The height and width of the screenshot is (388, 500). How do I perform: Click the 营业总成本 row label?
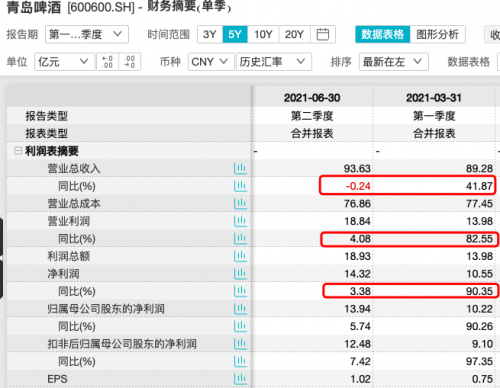pyautogui.click(x=74, y=203)
